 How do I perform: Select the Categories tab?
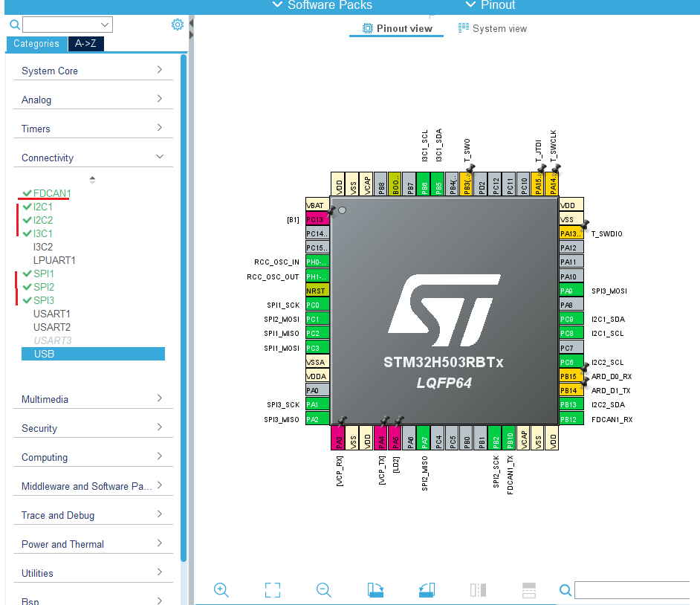coord(36,43)
